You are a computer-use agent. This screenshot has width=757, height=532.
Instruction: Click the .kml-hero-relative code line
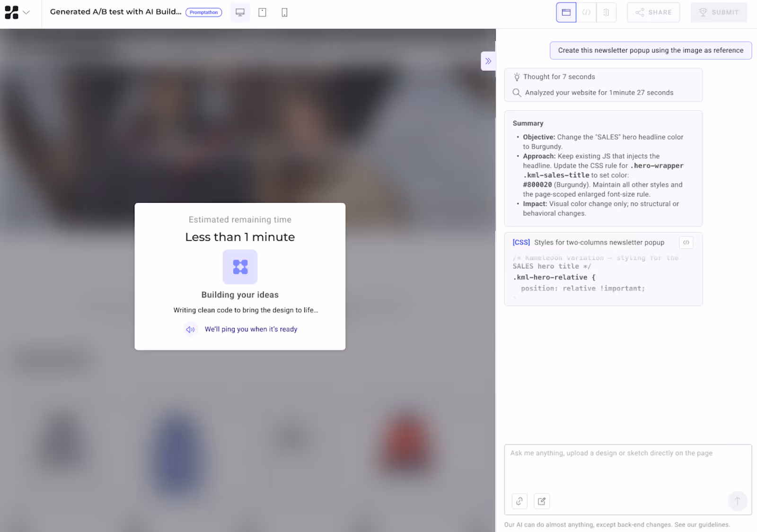[554, 277]
